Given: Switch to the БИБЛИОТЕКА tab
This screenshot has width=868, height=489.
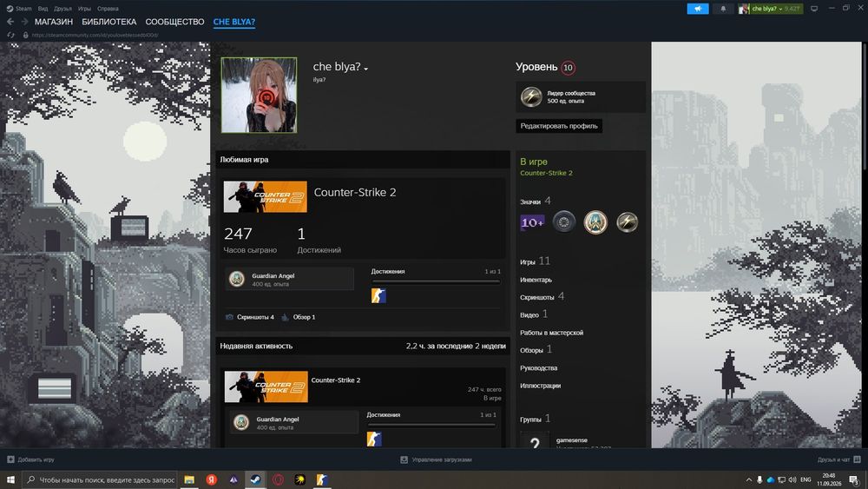Looking at the screenshot, I should [109, 22].
